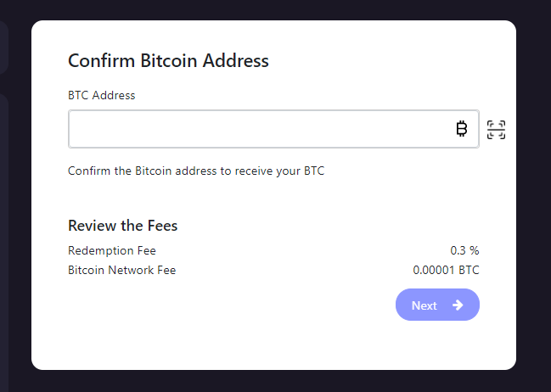Screen dimensions: 551x392
Task: Click the 'Bitcoin Network Fee' label
Action: (x=121, y=270)
